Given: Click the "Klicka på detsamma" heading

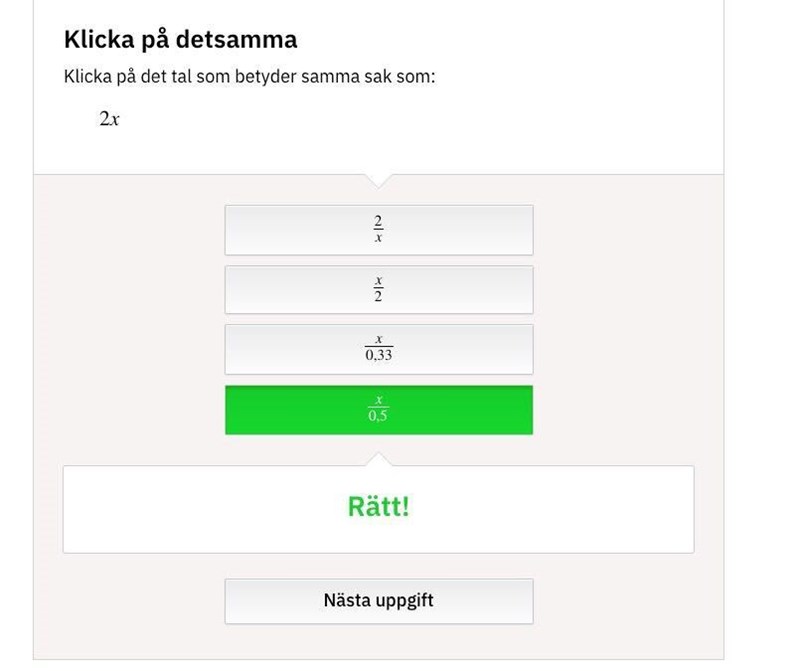Looking at the screenshot, I should pos(180,40).
